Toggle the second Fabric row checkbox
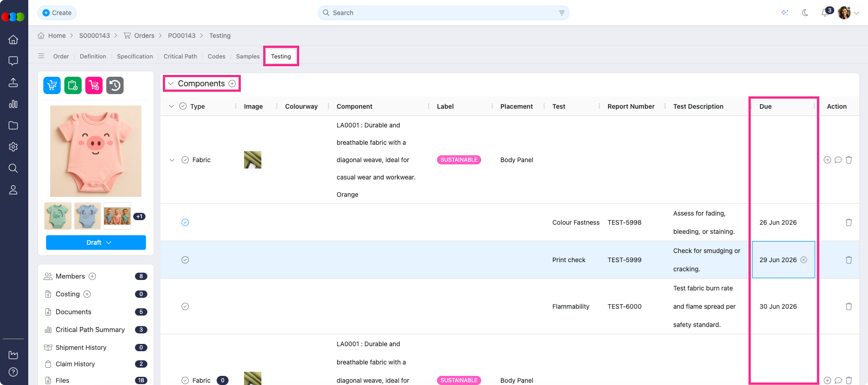Screen dimensions: 868x385 coord(185,380)
